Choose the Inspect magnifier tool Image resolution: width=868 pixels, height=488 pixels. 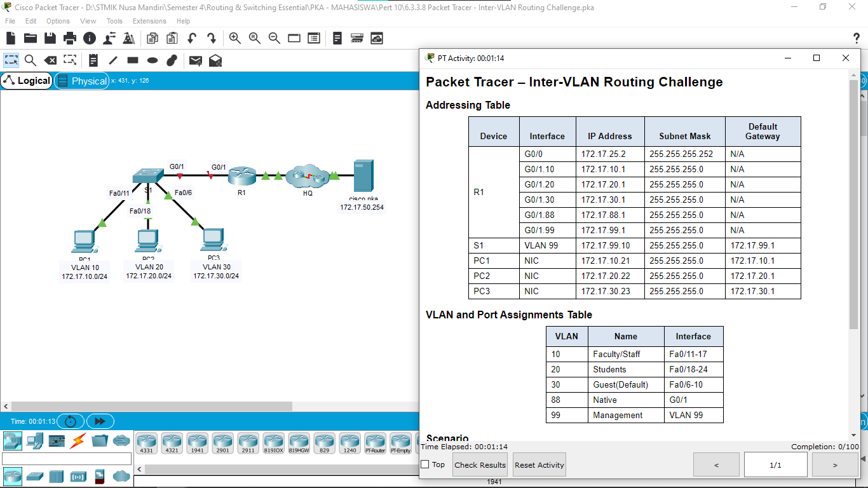(x=31, y=60)
